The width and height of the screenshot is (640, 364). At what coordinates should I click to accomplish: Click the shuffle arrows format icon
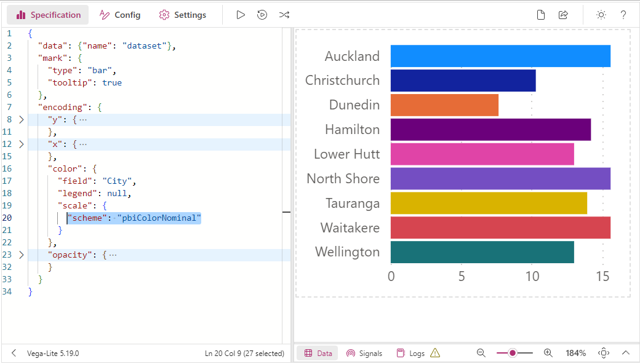(x=284, y=15)
